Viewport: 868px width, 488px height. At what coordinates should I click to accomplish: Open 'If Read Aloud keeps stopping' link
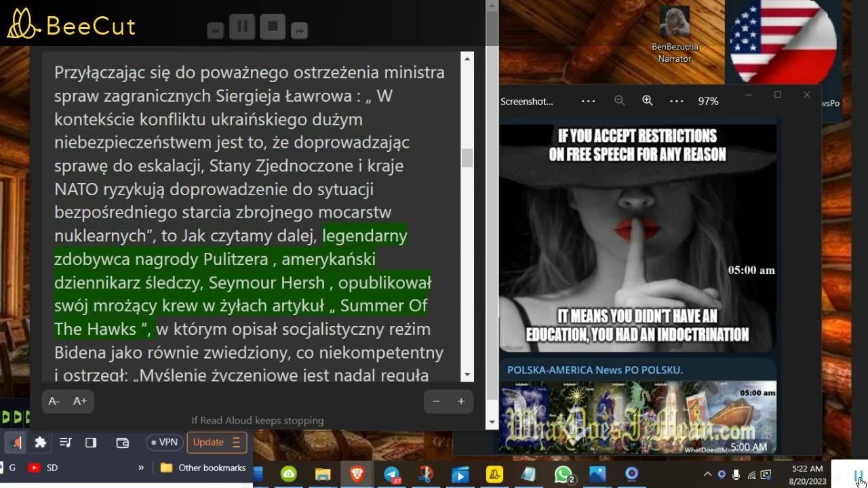[x=258, y=420]
